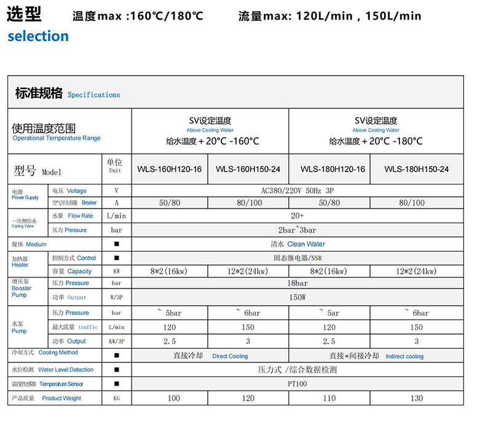Viewport: 504px width, 422px height.
Task: Click the SSR control method cell
Action: tap(297, 258)
